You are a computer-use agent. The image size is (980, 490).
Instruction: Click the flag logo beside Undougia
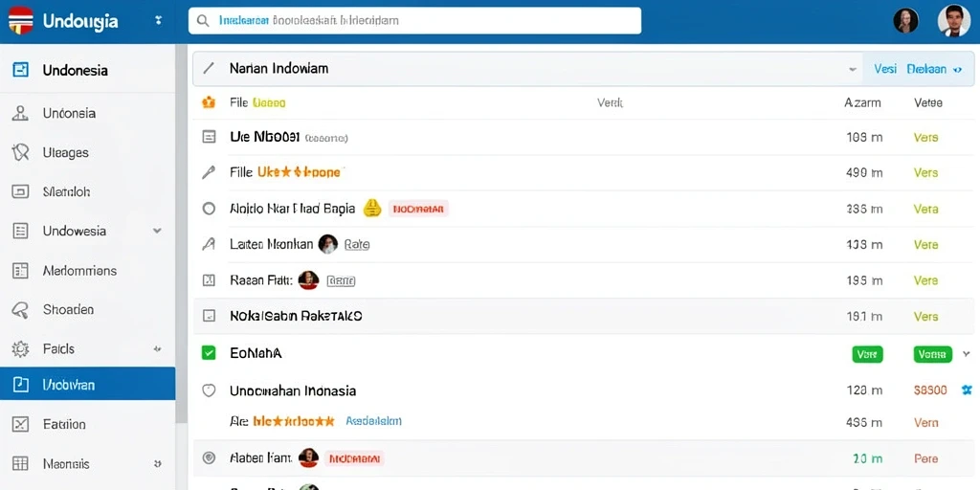(x=20, y=20)
